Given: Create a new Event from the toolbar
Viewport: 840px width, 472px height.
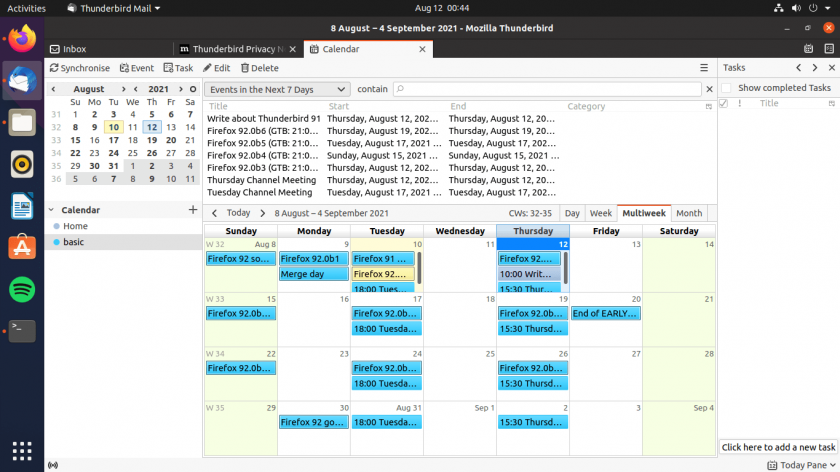Looking at the screenshot, I should coord(137,68).
